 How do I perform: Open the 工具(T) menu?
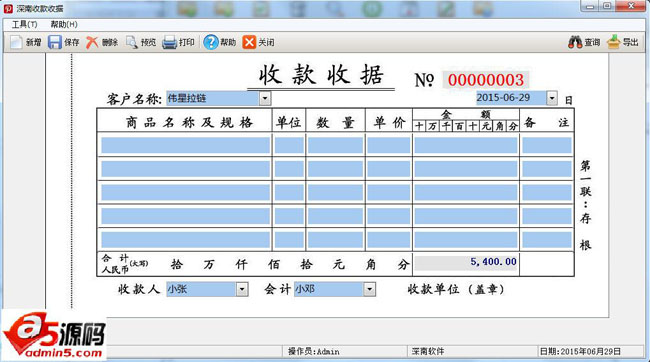(24, 24)
